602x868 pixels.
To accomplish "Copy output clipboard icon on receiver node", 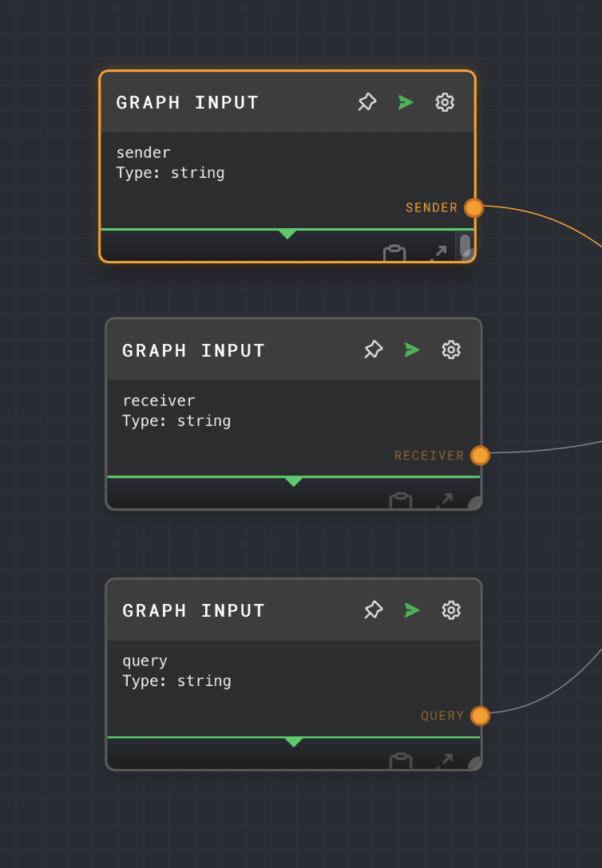I will coord(401,500).
